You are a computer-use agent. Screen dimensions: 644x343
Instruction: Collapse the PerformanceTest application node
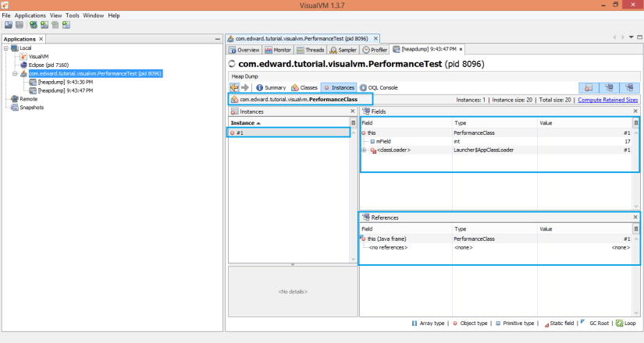[16, 73]
